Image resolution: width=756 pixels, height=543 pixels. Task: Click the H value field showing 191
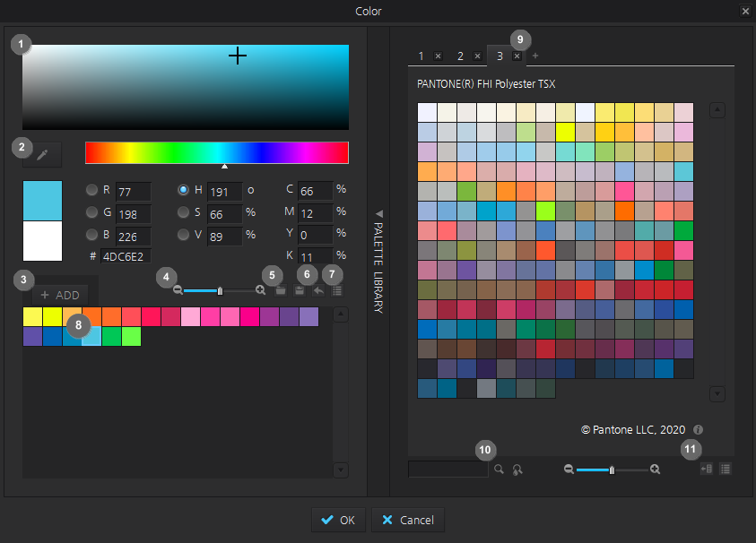225,192
